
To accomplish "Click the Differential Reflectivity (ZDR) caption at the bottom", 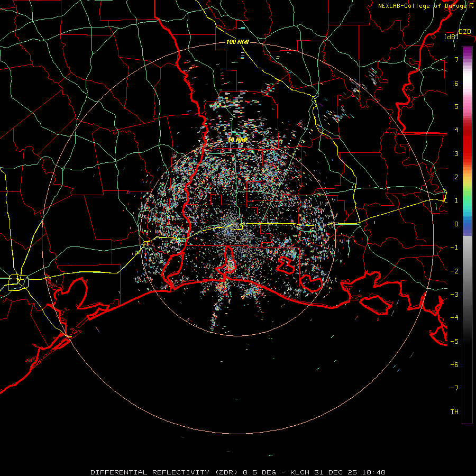I will click(237, 472).
